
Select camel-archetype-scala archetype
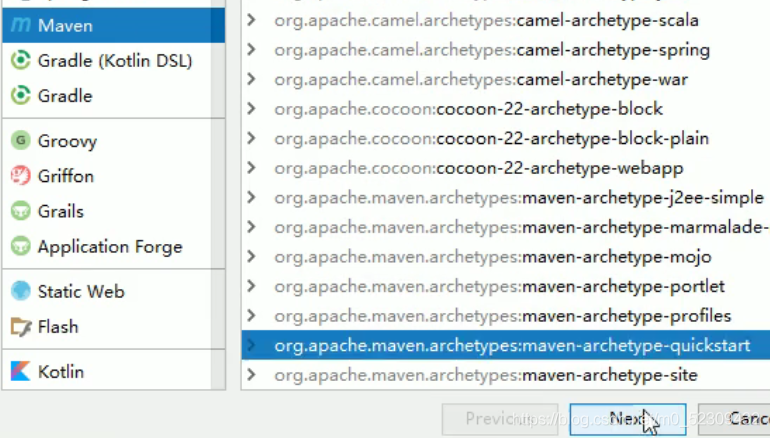click(x=486, y=20)
